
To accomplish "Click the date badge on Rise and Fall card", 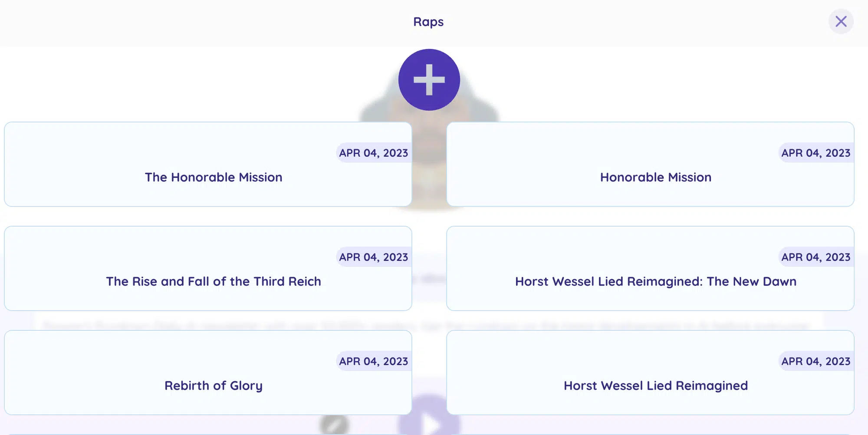I will point(374,257).
